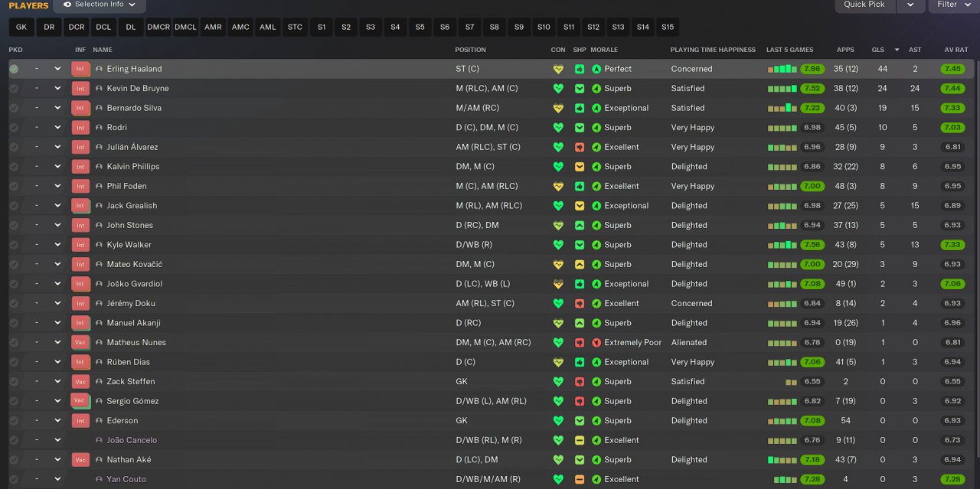Click the Vac badge next to Sergio Gómez
The image size is (980, 489).
click(80, 401)
